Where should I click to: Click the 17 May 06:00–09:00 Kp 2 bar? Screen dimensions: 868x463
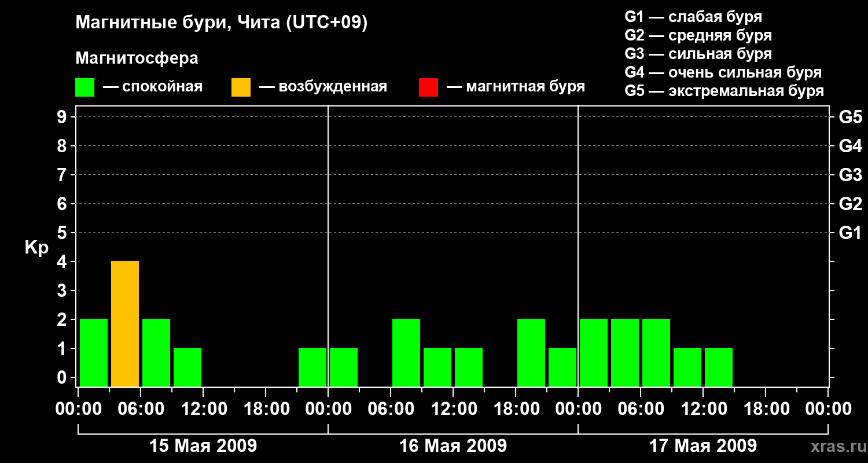(656, 352)
